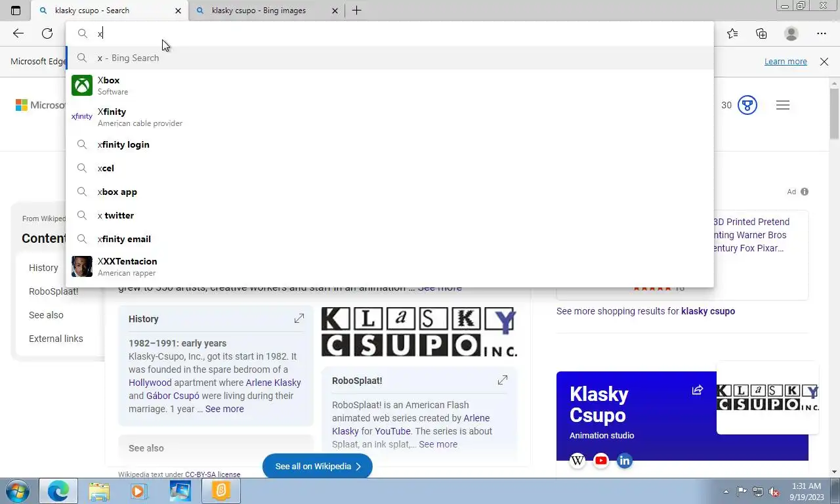This screenshot has width=840, height=504.
Task: Click the profile avatar icon
Action: pyautogui.click(x=791, y=33)
